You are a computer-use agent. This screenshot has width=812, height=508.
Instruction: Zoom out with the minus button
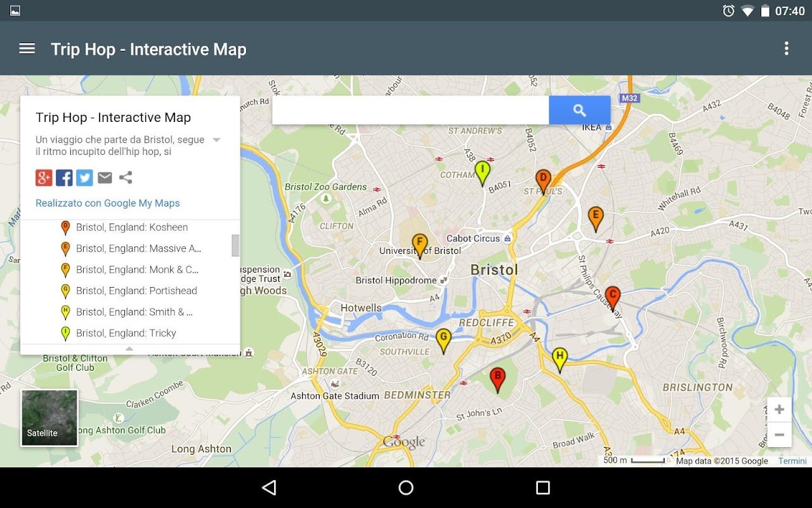click(779, 435)
